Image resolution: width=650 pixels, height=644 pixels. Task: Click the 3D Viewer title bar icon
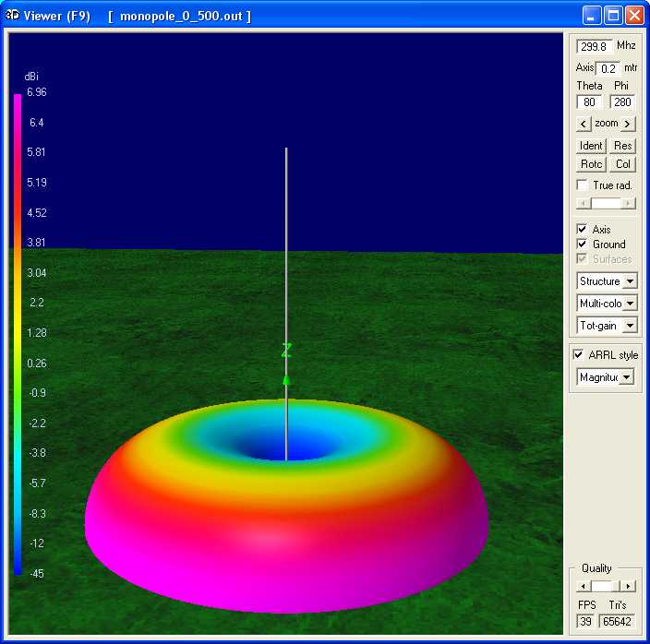tap(13, 16)
